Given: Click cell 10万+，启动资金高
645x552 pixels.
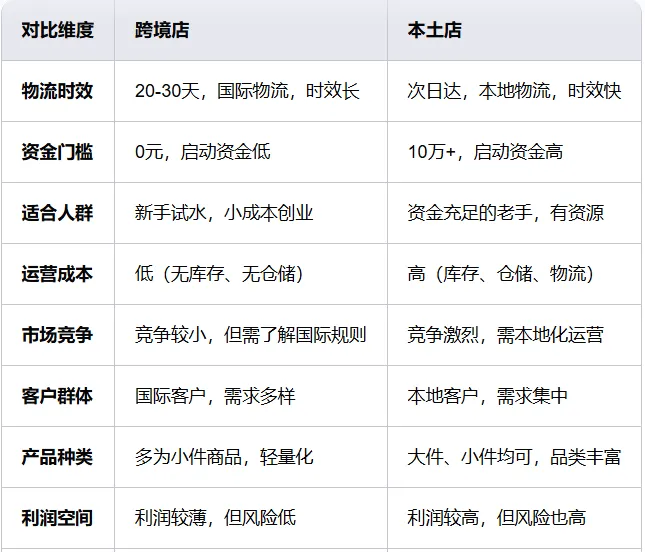Looking at the screenshot, I should click(514, 152).
